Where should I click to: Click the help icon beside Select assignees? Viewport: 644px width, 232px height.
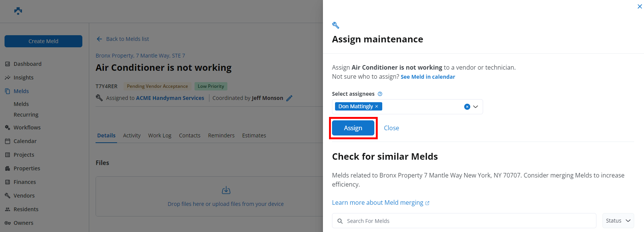coord(380,94)
